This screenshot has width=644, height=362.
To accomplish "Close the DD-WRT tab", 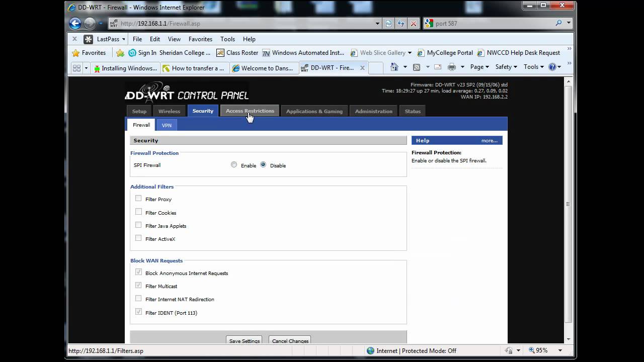I will point(362,68).
